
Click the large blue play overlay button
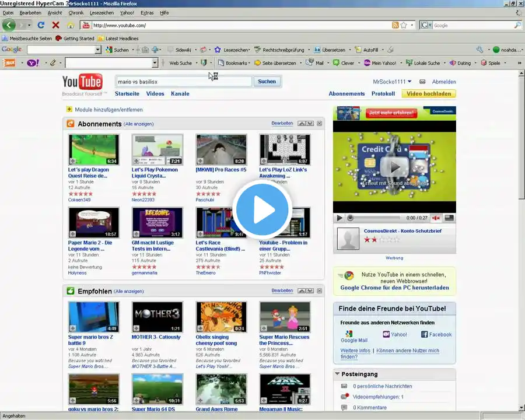[x=262, y=209]
